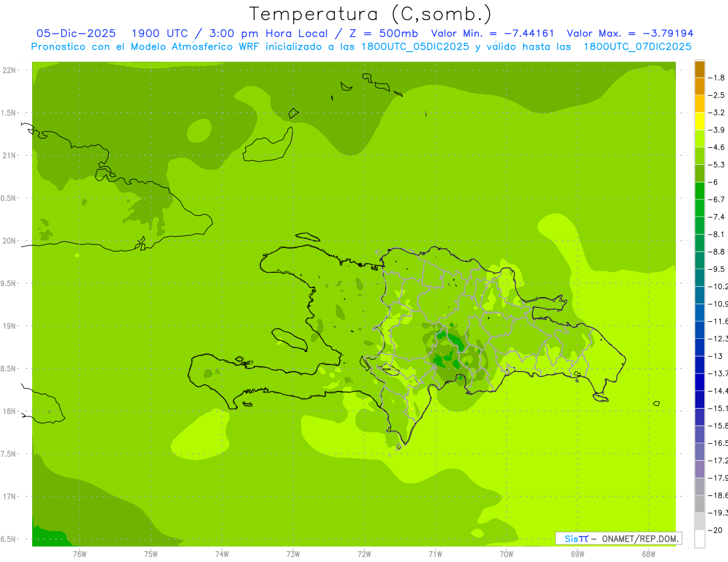Click the '76W' longitude label

pos(79,554)
